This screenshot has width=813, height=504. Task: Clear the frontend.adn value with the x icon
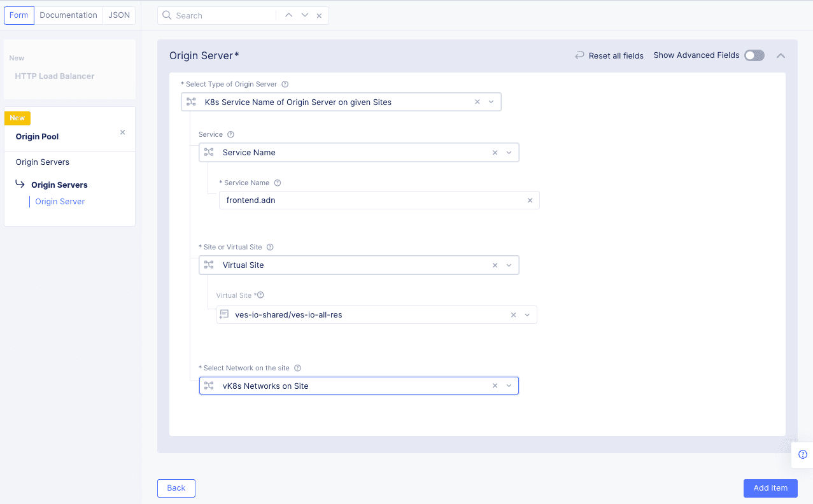pos(530,200)
